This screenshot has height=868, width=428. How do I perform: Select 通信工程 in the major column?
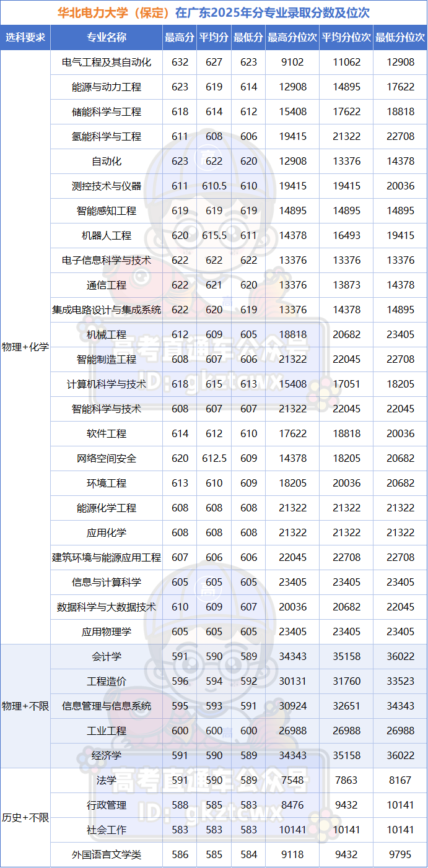(107, 285)
